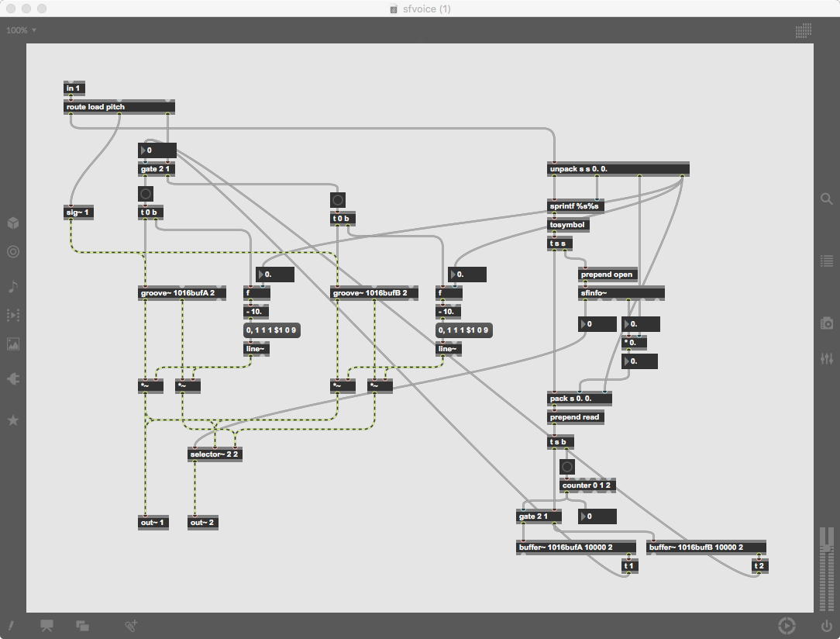Click the 0, 1 1 1 $1 0 9 message under groove~ 1016bufA

click(272, 330)
